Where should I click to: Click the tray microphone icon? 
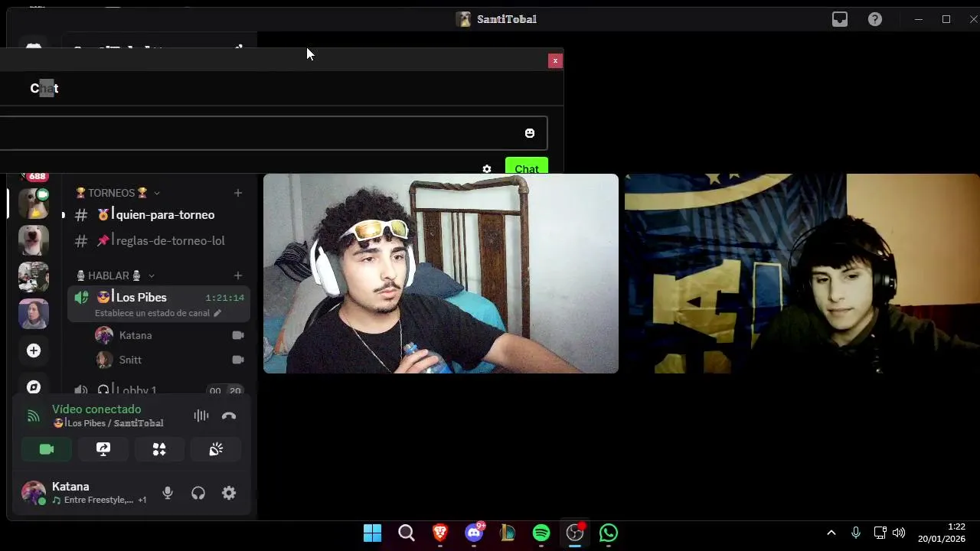click(856, 533)
